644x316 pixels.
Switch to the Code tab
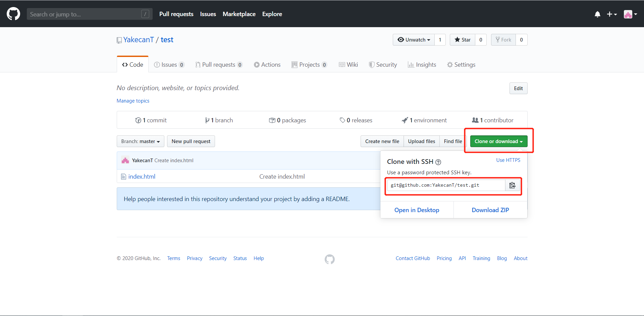[x=132, y=65]
